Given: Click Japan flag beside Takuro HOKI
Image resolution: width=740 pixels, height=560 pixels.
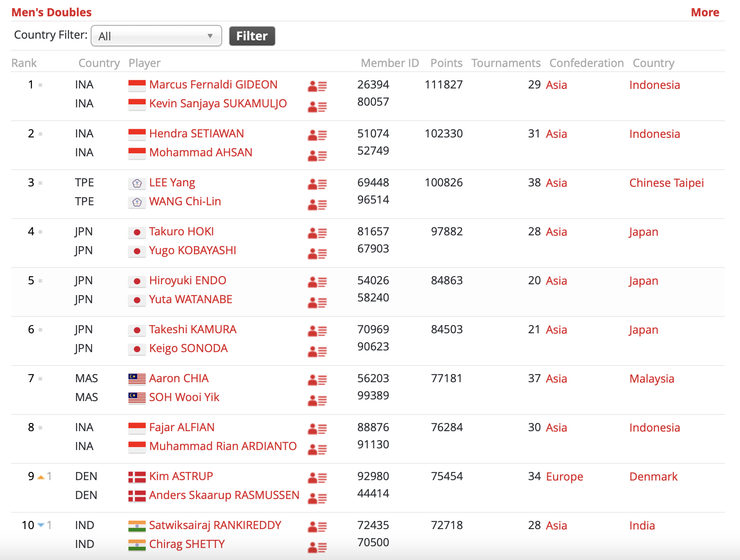Looking at the screenshot, I should [x=137, y=232].
